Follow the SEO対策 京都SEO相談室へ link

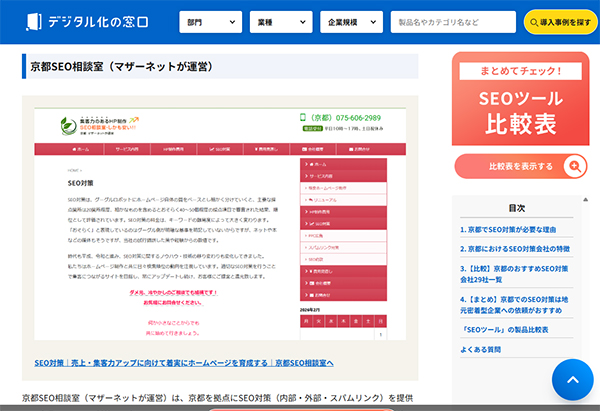click(184, 362)
